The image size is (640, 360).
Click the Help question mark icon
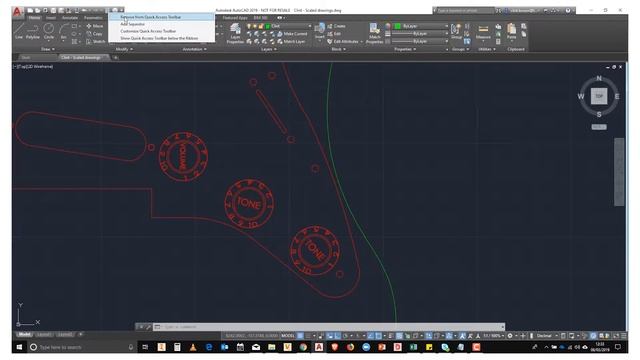[568, 10]
